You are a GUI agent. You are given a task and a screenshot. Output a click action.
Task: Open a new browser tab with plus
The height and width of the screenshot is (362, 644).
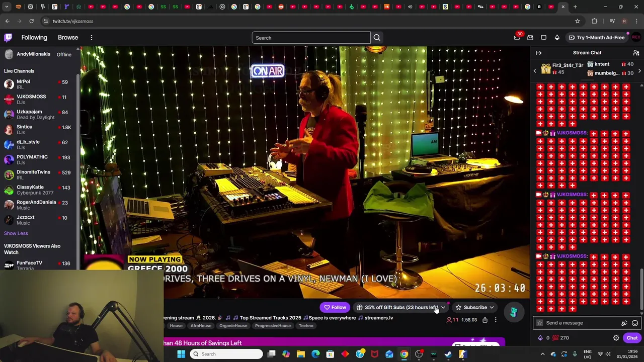coord(575,7)
